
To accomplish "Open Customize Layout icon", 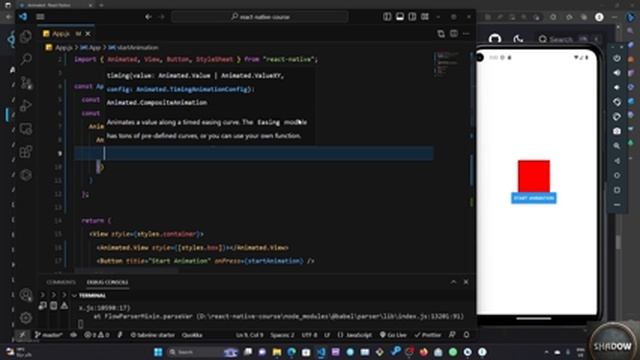I will coord(425,16).
